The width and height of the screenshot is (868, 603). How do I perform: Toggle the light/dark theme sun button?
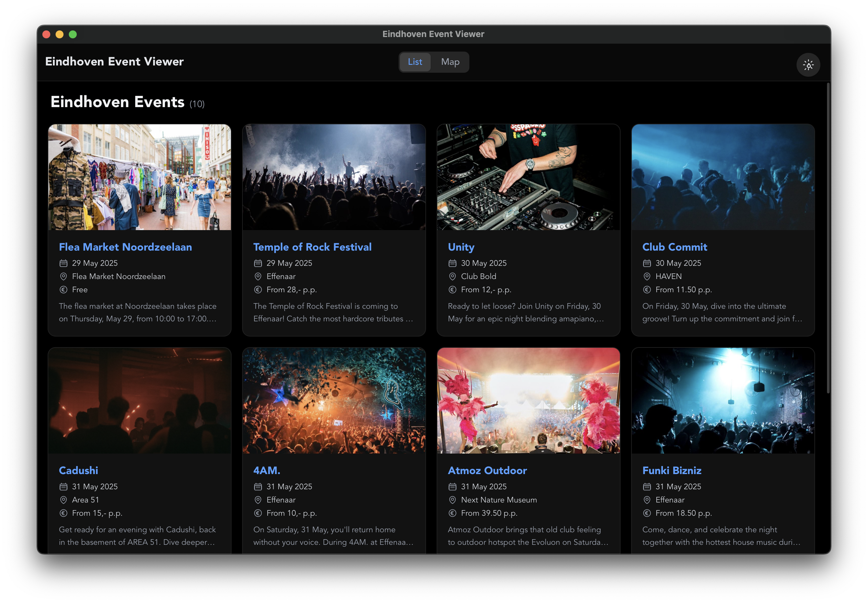[808, 65]
